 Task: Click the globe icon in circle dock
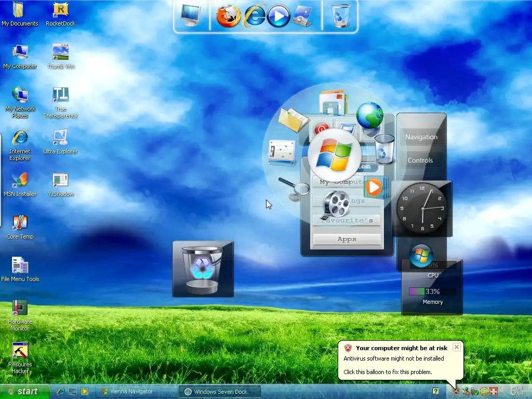(370, 116)
